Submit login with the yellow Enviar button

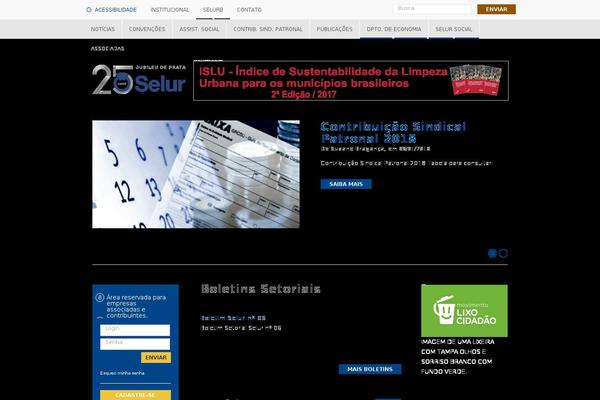[156, 358]
